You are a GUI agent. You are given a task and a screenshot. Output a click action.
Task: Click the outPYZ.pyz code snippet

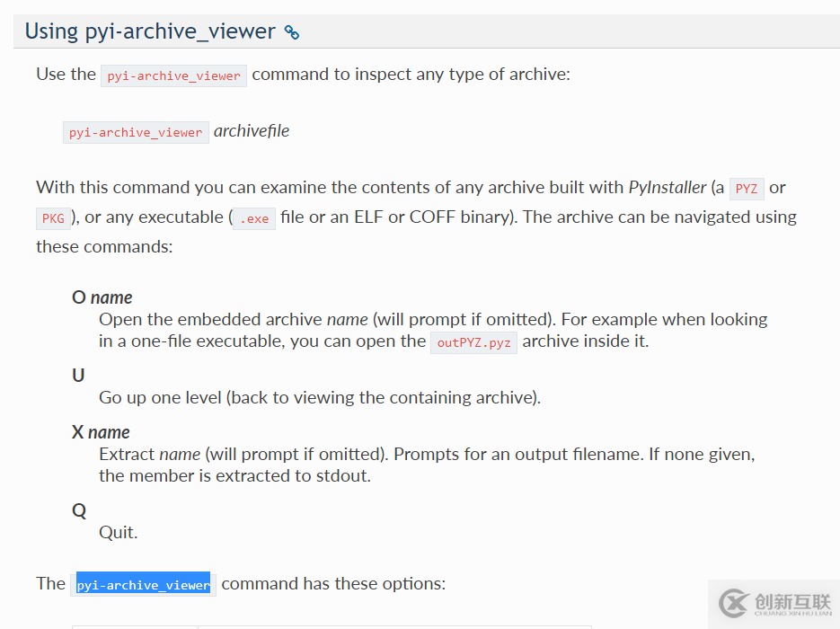473,342
